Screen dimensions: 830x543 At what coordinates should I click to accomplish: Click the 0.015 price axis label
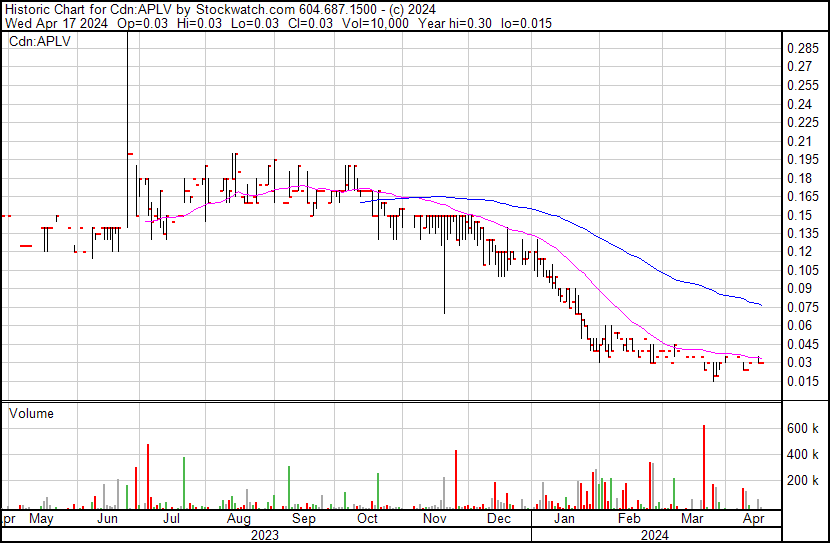[803, 381]
